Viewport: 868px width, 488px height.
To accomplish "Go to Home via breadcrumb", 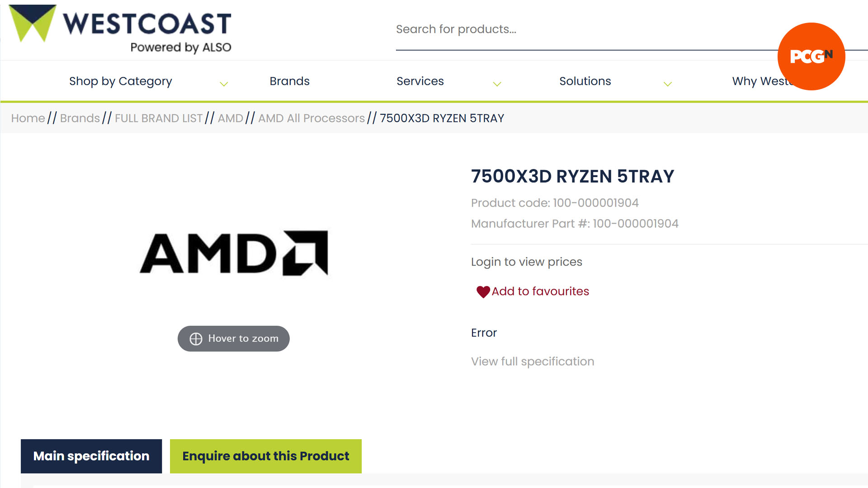I will click(28, 118).
